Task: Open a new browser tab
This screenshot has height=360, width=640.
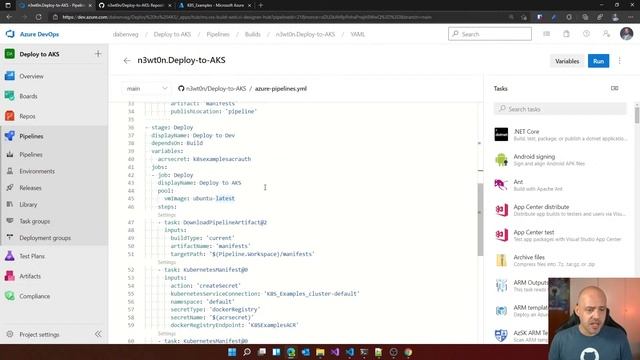Action: click(x=261, y=5)
